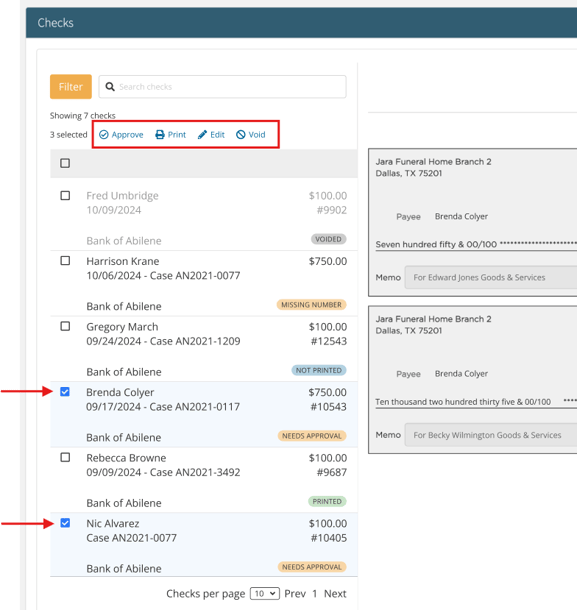This screenshot has height=610, width=577.
Task: Open the Filter button
Action: 71,86
